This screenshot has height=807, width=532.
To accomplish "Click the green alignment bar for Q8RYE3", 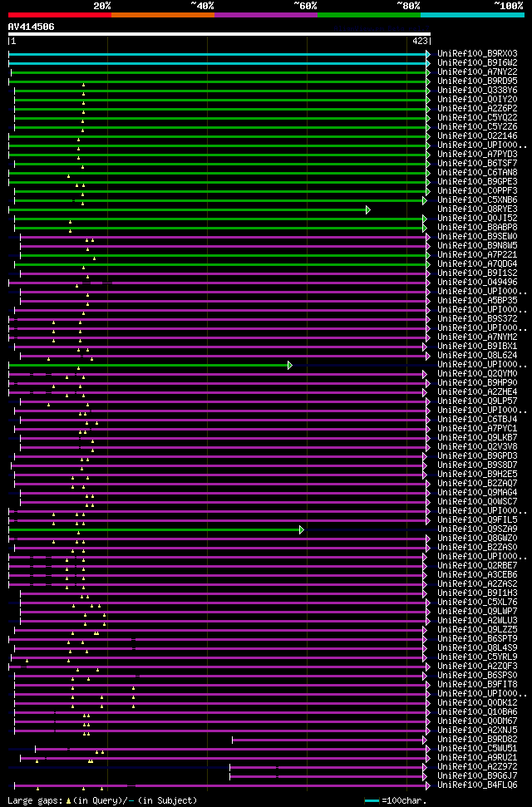I will point(190,209).
